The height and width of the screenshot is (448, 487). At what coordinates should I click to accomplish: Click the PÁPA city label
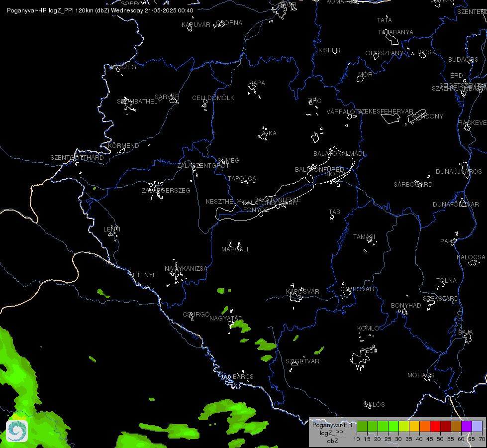pyautogui.click(x=257, y=83)
